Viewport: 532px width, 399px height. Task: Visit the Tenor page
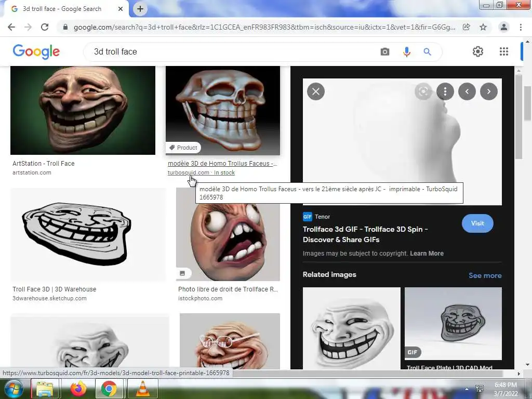[x=477, y=223]
